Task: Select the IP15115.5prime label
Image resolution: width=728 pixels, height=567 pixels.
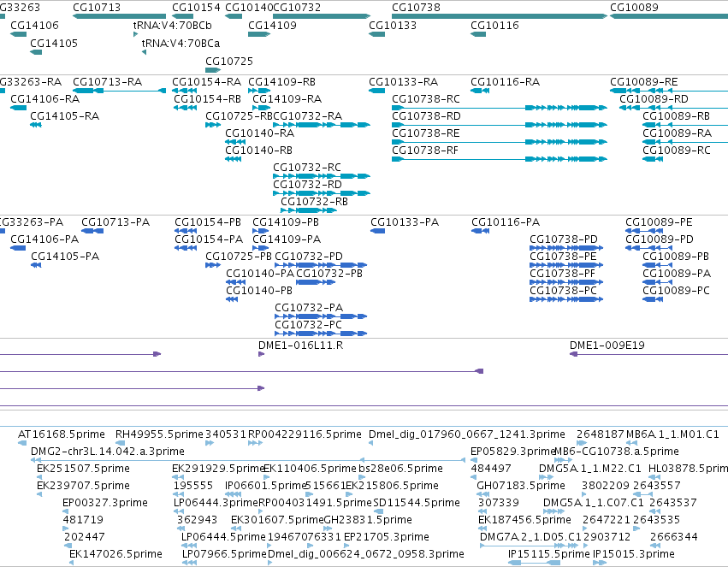Action: 549,554
